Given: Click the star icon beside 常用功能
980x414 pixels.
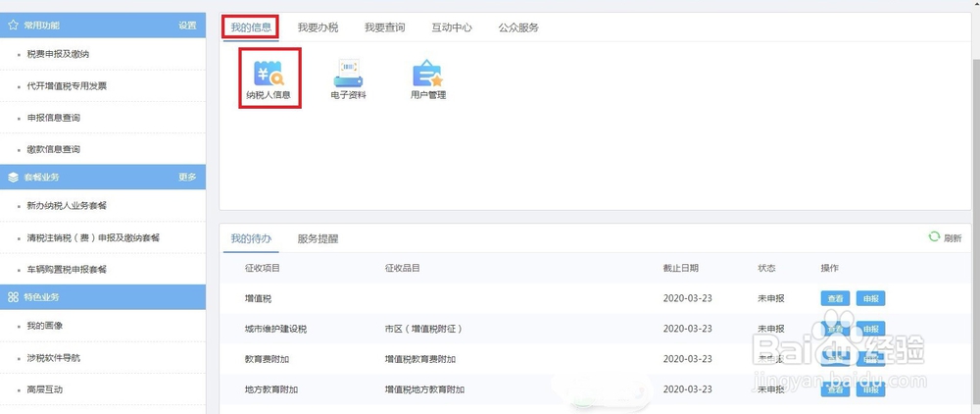Looking at the screenshot, I should 13,26.
